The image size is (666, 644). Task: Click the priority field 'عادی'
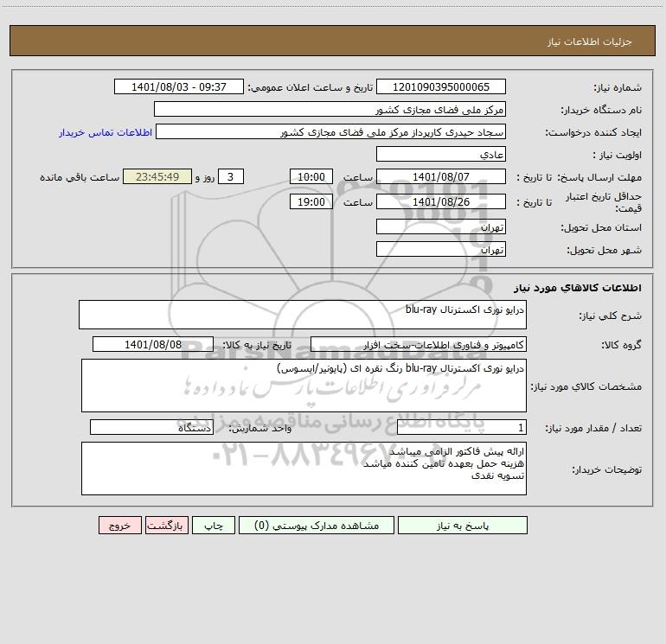[x=441, y=154]
